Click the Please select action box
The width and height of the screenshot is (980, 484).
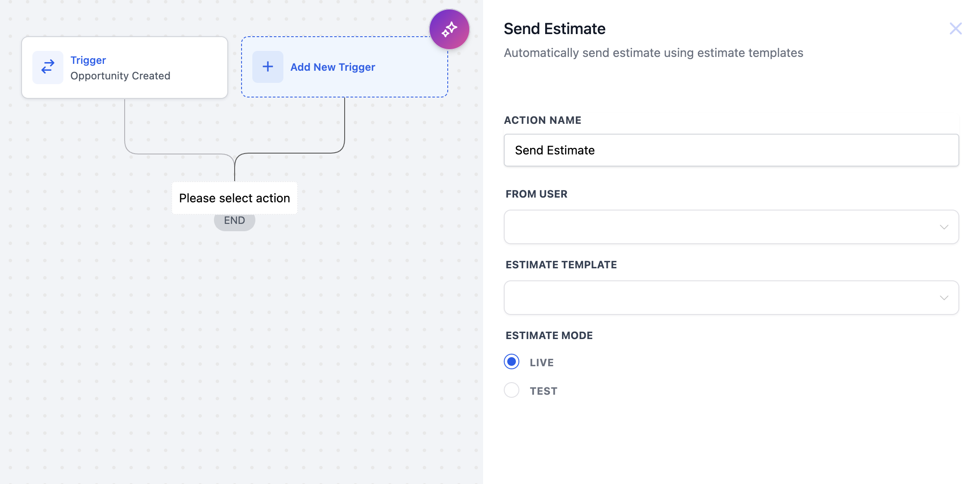click(x=234, y=198)
